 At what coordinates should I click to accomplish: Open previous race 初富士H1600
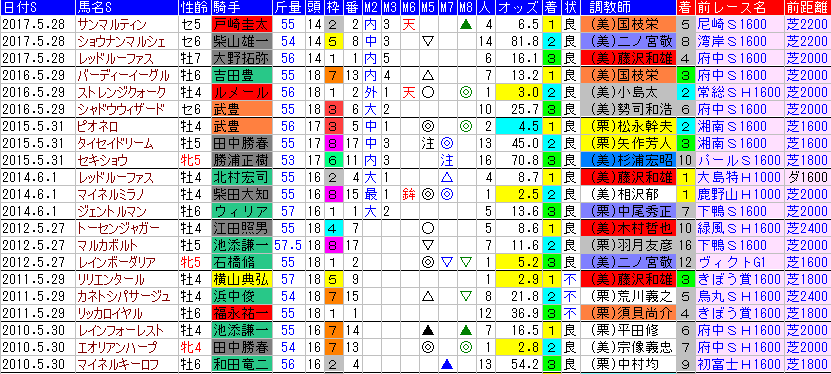[739, 364]
